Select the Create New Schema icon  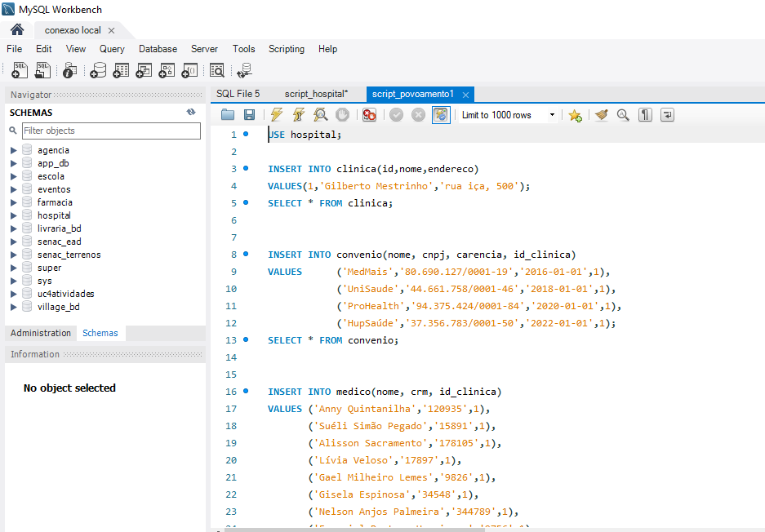(x=97, y=70)
